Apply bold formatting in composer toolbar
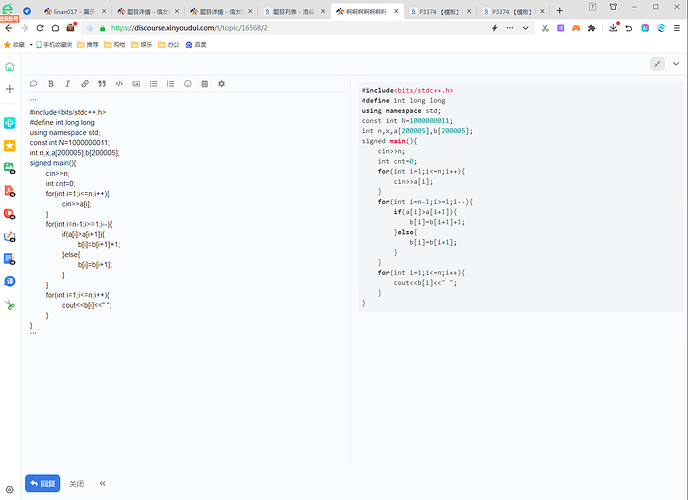 tap(51, 84)
